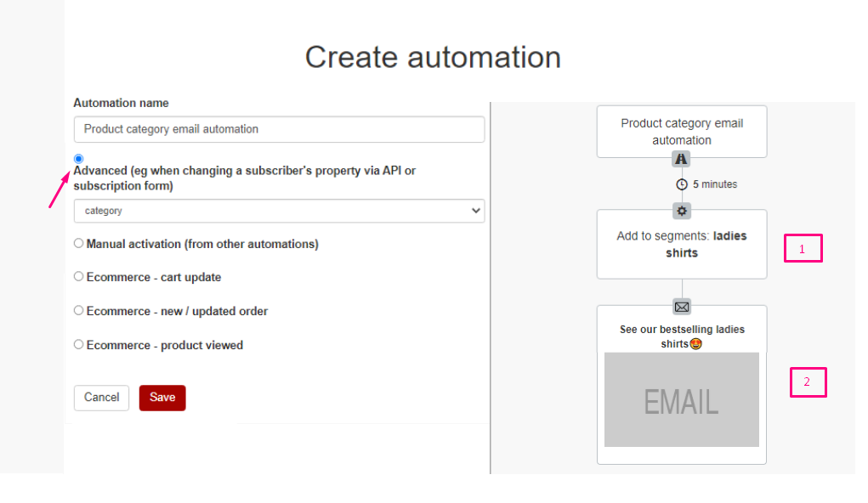The image size is (868, 503).
Task: Select the Advanced trigger radio button
Action: tap(78, 159)
